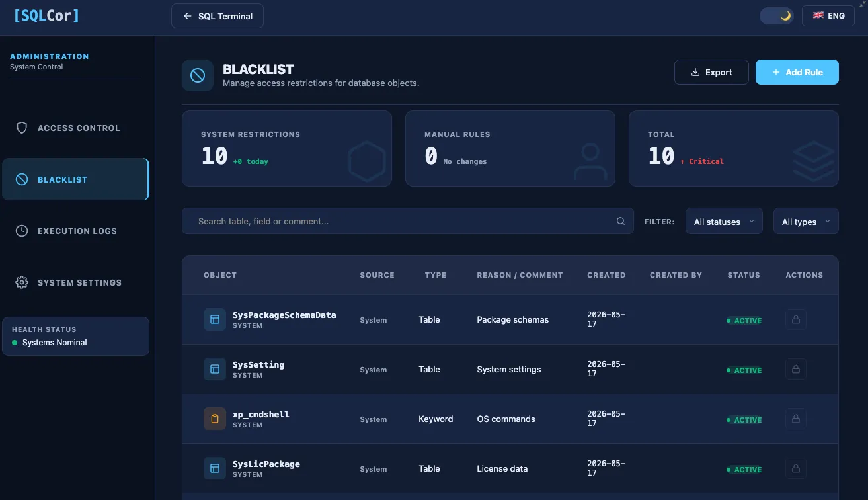Click the Add Rule button

pyautogui.click(x=797, y=72)
